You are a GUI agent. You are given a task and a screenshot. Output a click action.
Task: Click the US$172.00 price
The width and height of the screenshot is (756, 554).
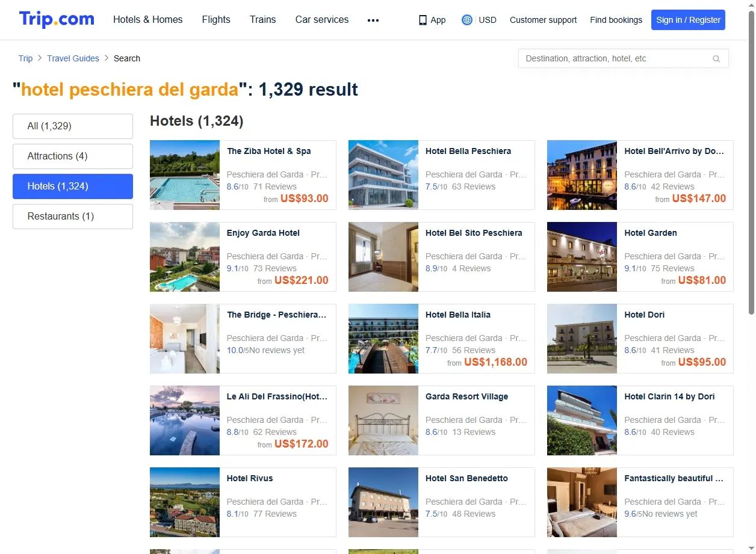[x=302, y=444]
